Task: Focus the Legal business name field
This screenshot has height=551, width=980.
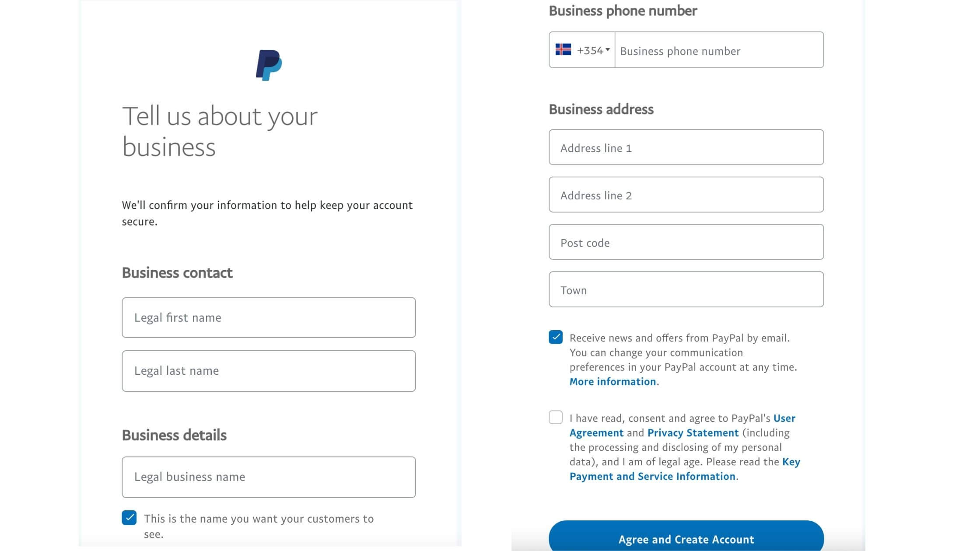Action: [269, 477]
